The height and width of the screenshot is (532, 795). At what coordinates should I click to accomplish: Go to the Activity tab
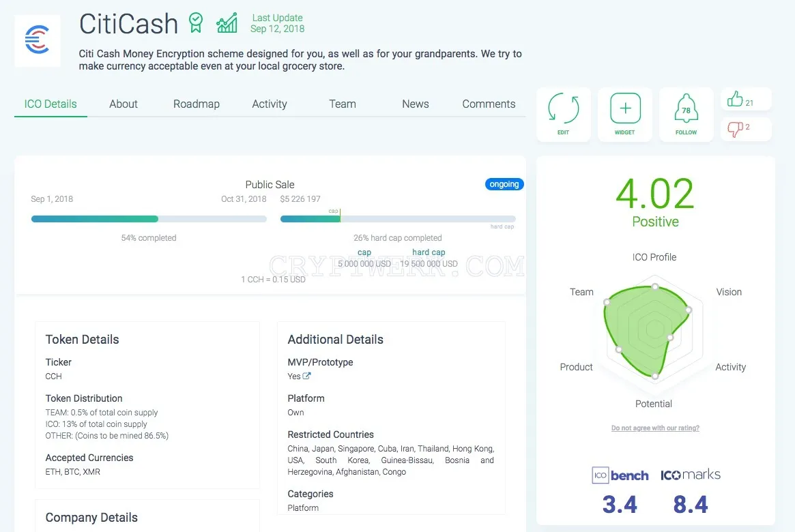click(x=270, y=104)
